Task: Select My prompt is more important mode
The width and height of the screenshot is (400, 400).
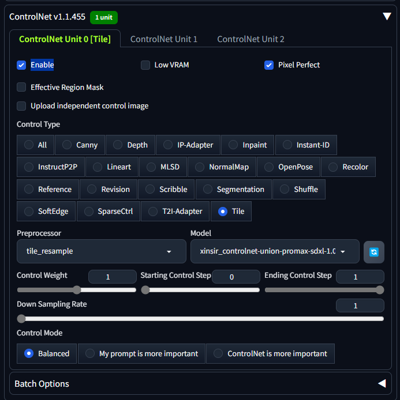Action: point(142,354)
